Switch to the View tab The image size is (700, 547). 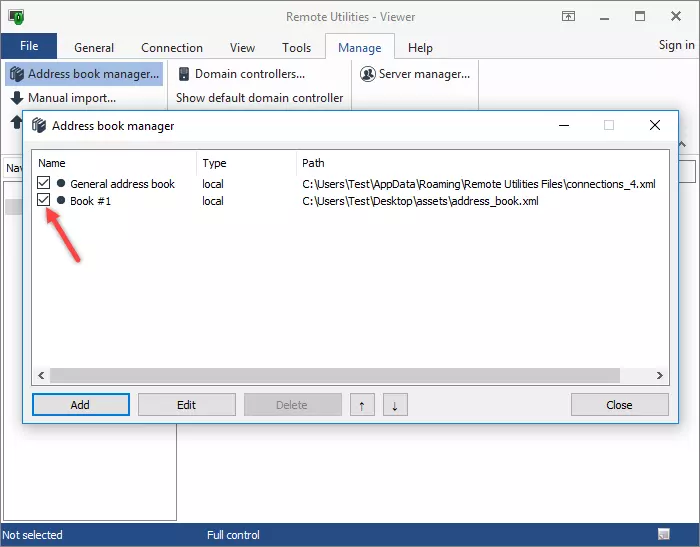click(x=242, y=48)
